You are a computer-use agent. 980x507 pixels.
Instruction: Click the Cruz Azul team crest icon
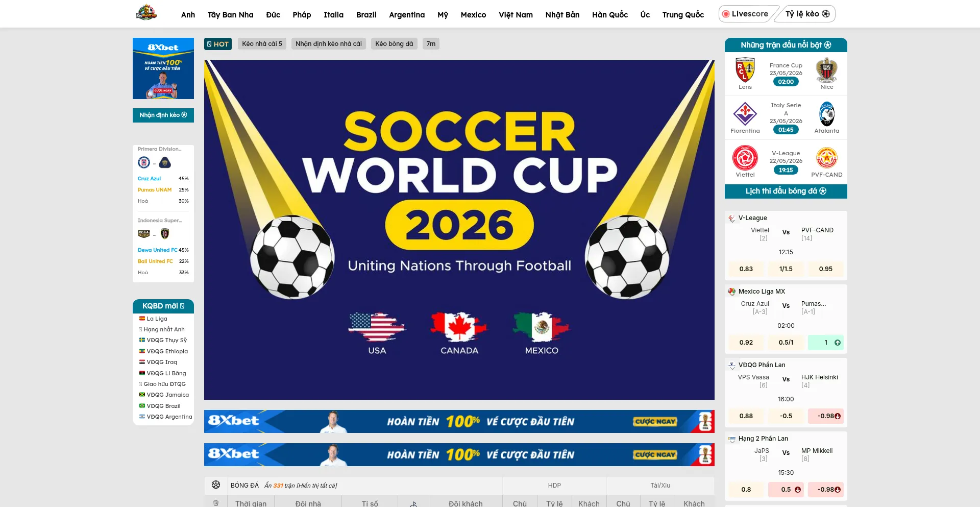point(144,162)
